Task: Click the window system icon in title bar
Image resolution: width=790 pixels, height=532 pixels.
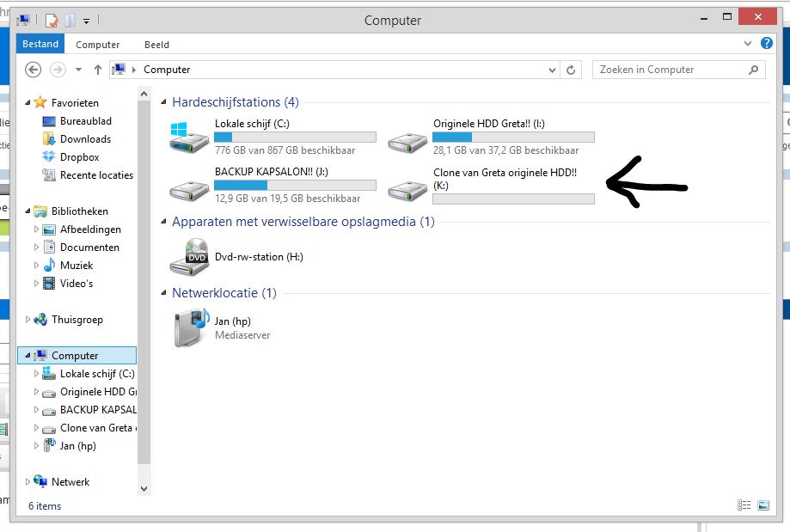Action: pyautogui.click(x=23, y=20)
